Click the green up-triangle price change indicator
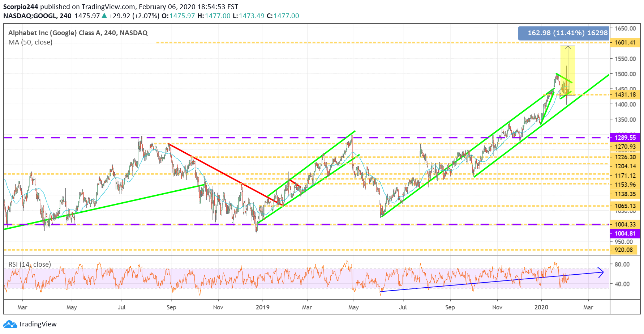This screenshot has height=334, width=644. 104,16
